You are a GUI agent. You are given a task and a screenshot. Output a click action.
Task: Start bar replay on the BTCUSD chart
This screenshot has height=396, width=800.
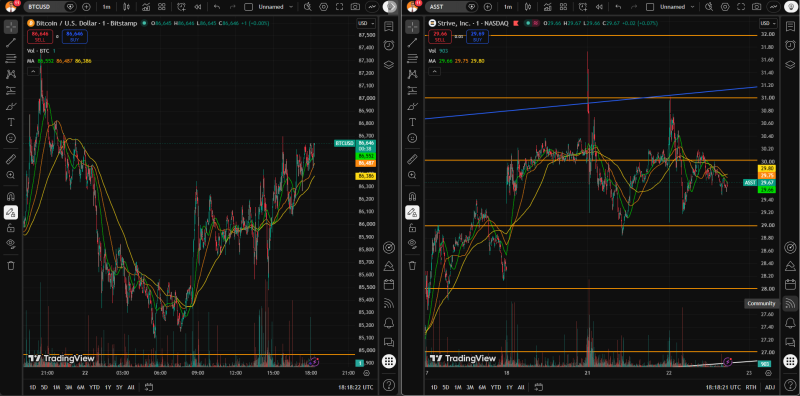click(x=197, y=7)
